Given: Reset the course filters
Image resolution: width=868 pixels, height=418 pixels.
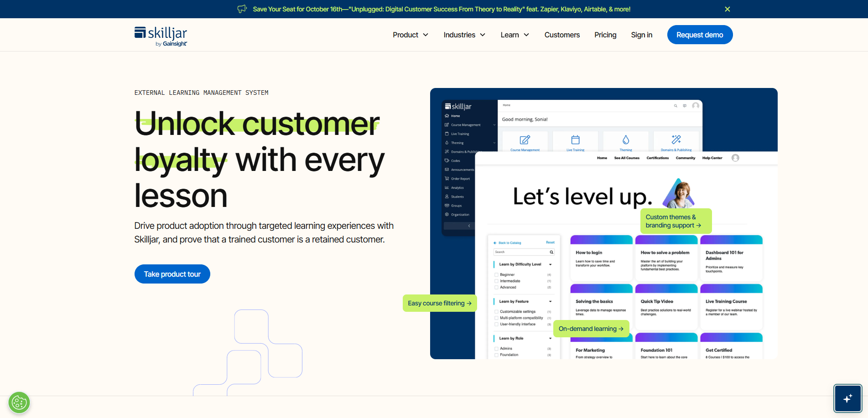Looking at the screenshot, I should click(551, 243).
